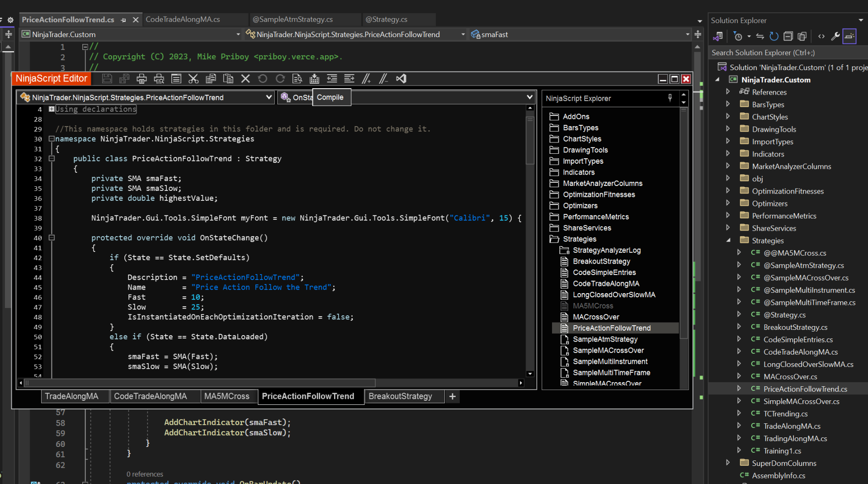Refresh the Solution Explorer
The width and height of the screenshot is (868, 484).
coord(774,36)
